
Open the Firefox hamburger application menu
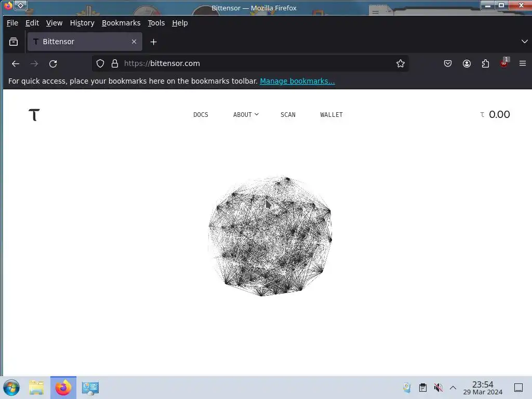pyautogui.click(x=523, y=63)
